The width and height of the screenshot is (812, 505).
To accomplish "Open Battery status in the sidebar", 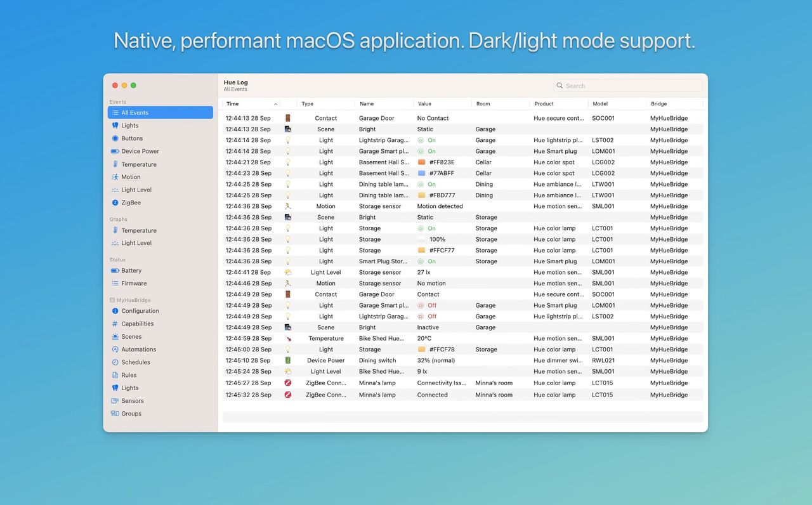I will click(131, 271).
